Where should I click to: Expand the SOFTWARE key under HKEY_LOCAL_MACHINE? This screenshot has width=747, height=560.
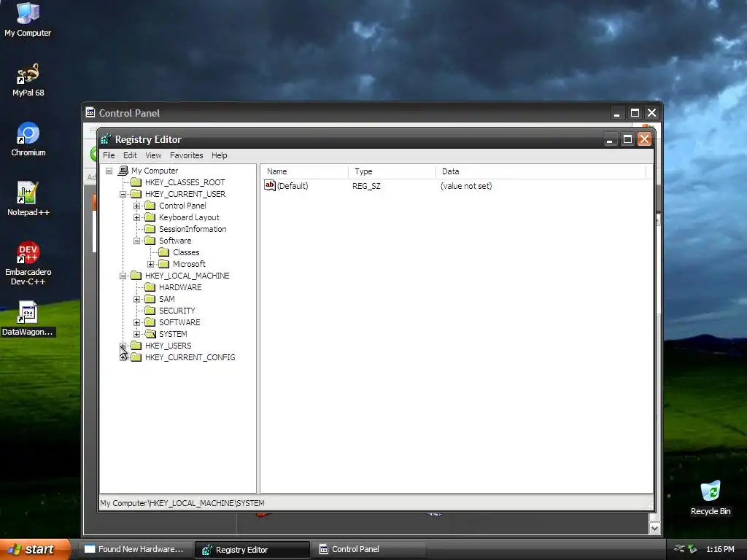136,322
